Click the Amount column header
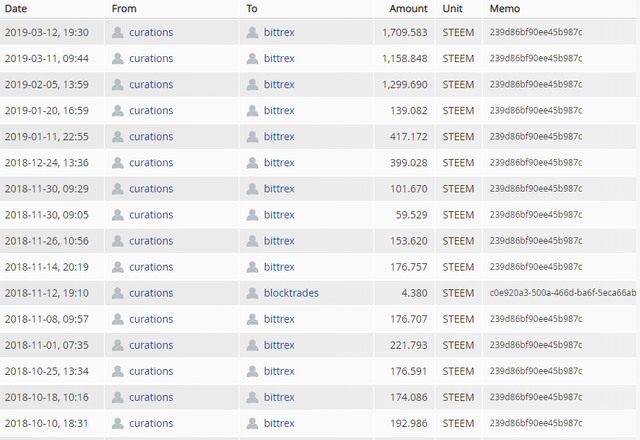640x440 pixels. [408, 9]
